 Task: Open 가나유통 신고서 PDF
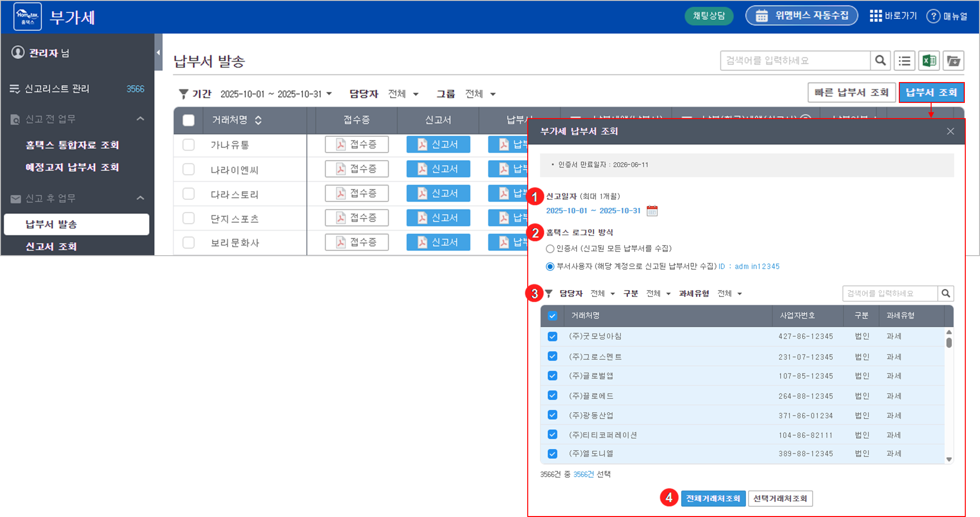tap(438, 144)
